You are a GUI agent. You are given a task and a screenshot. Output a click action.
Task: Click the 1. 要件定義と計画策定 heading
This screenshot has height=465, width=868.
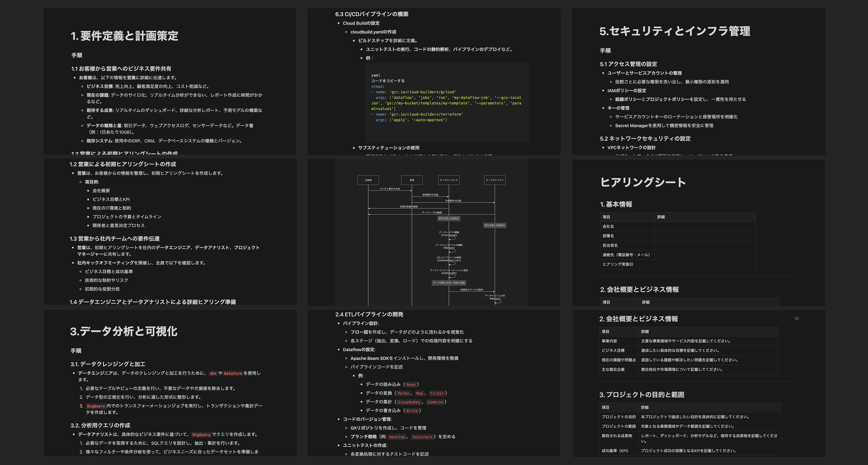click(x=124, y=36)
